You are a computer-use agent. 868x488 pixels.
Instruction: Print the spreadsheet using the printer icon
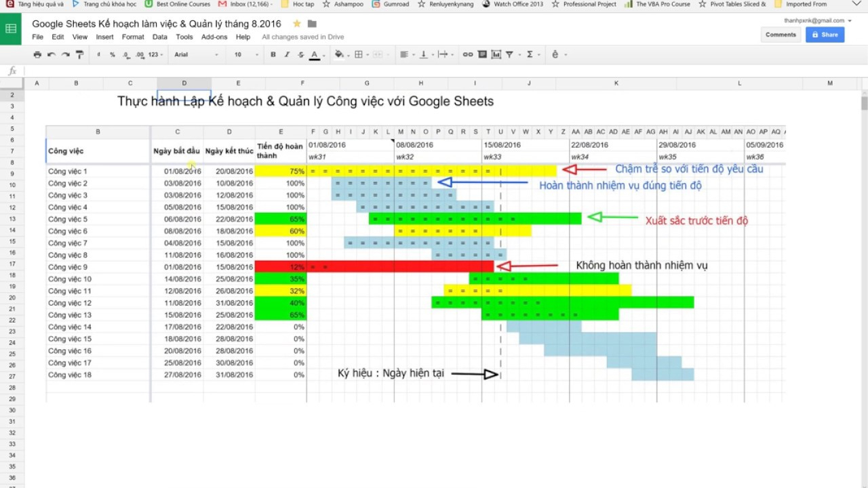[x=37, y=54]
